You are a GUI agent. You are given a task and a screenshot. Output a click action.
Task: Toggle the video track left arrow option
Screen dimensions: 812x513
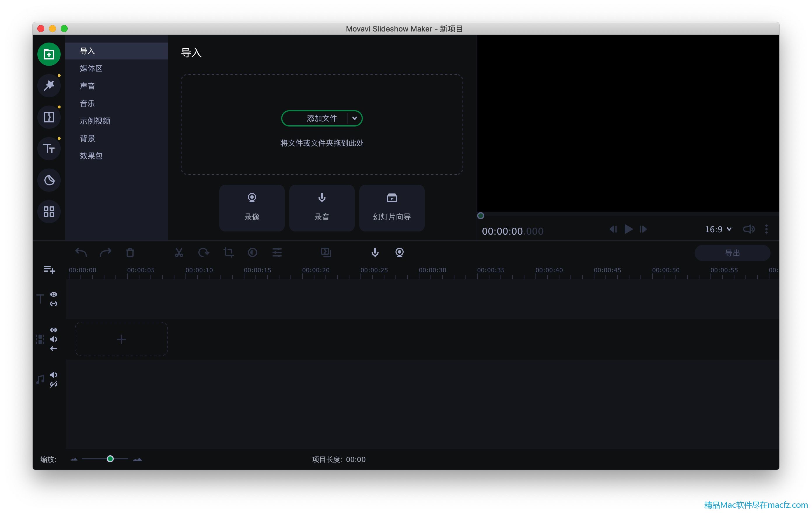pos(54,349)
